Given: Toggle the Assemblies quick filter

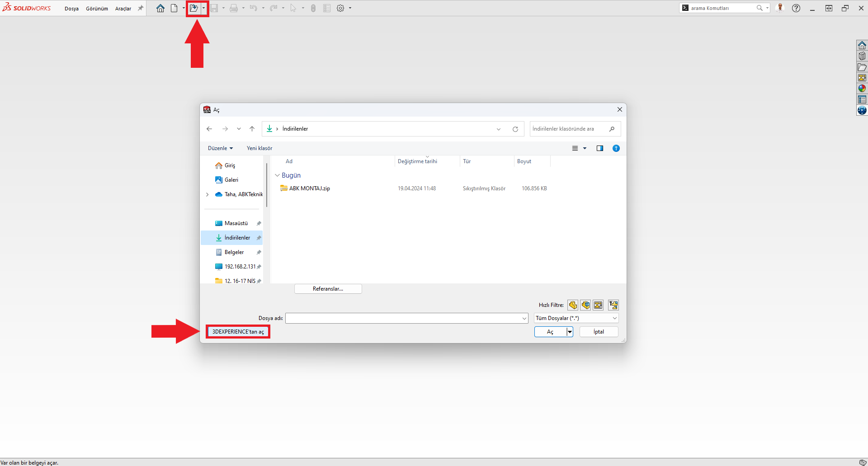Looking at the screenshot, I should tap(585, 305).
